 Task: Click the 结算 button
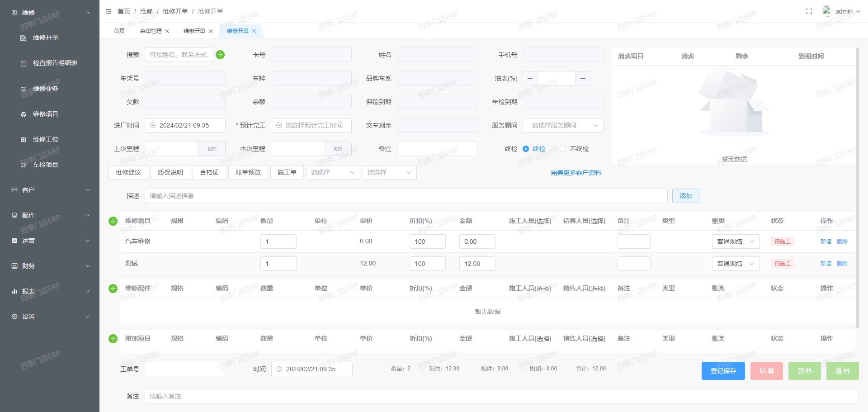(x=767, y=371)
